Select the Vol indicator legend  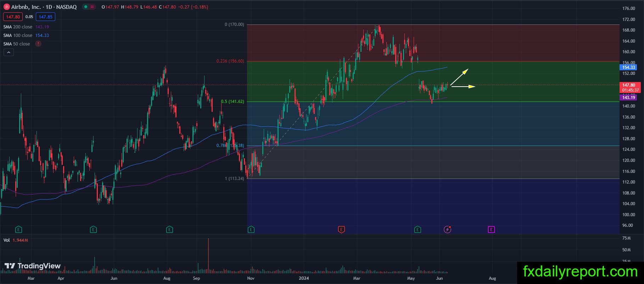coord(6,240)
